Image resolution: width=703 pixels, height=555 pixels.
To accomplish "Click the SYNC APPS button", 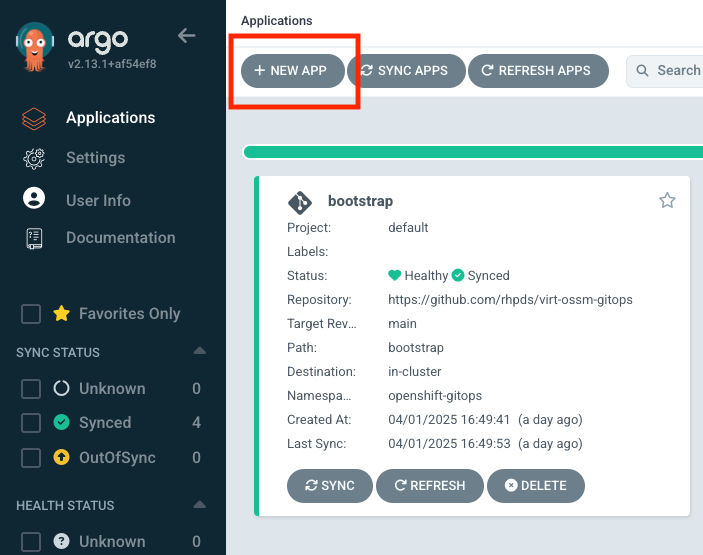I will click(x=406, y=71).
